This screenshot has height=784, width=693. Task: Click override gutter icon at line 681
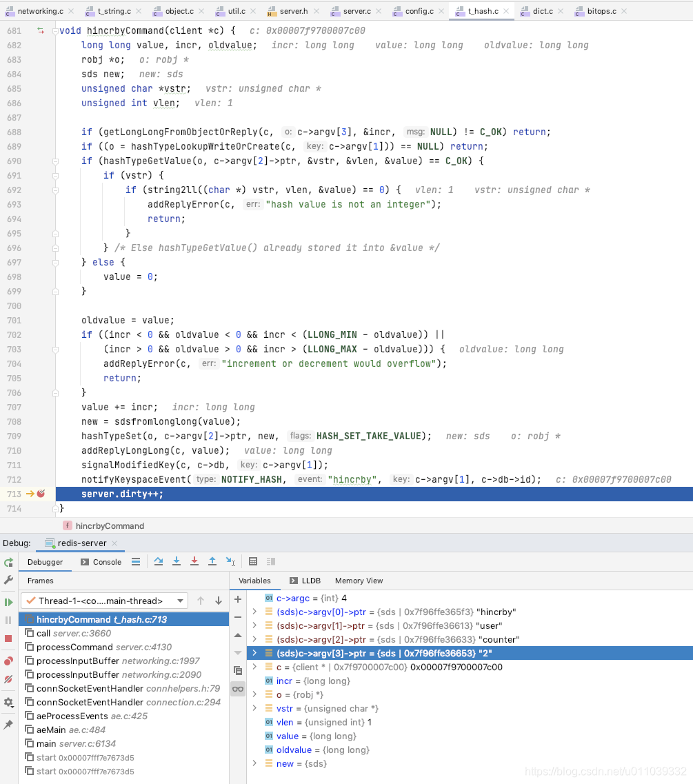(x=41, y=30)
